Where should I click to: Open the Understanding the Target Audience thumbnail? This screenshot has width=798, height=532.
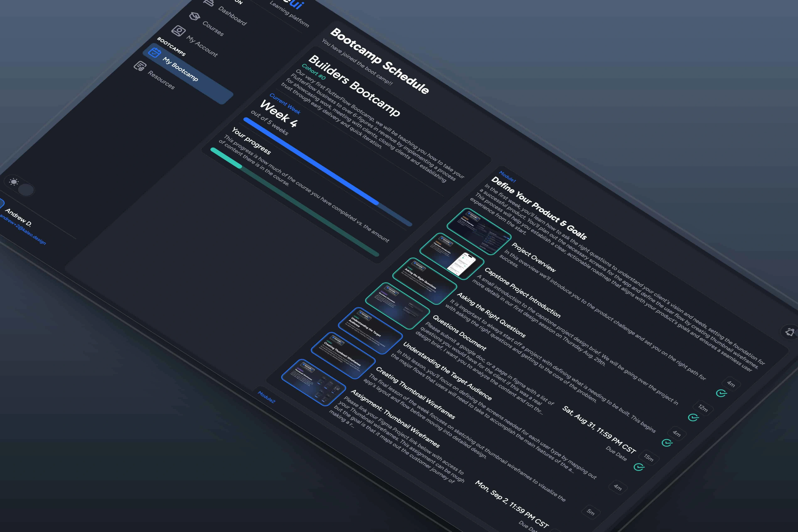click(370, 330)
